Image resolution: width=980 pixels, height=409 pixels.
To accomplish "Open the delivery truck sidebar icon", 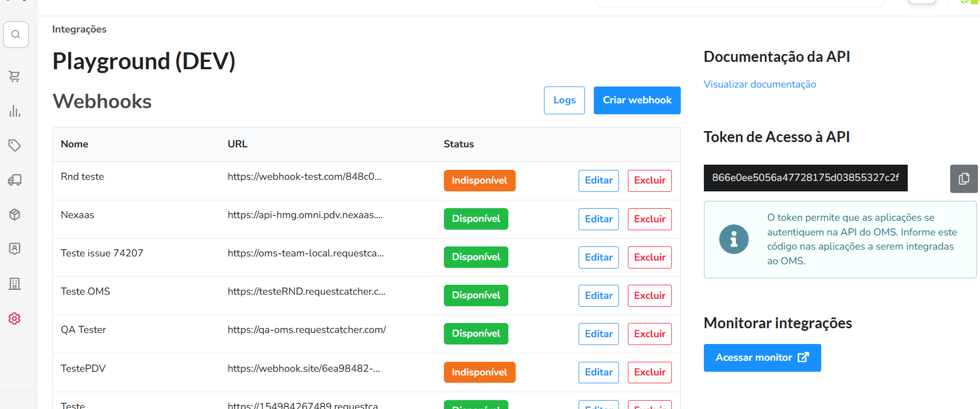I will point(15,180).
